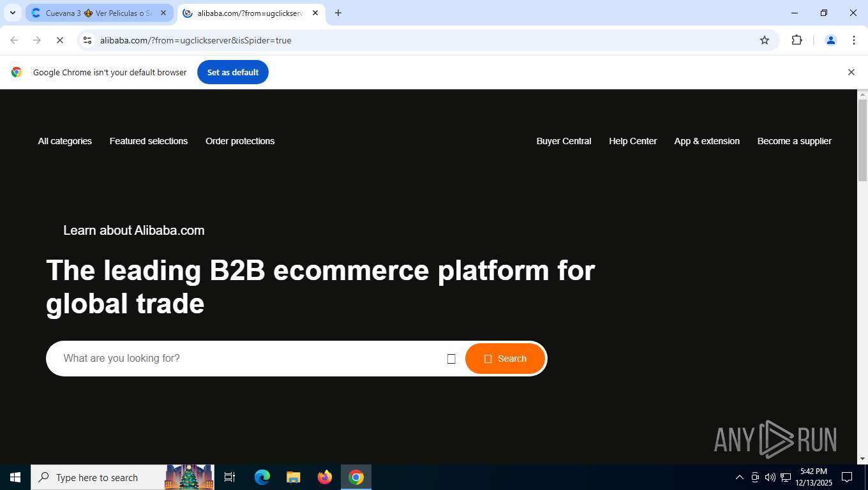868x490 pixels.
Task: Show hidden system tray icons
Action: tap(740, 477)
